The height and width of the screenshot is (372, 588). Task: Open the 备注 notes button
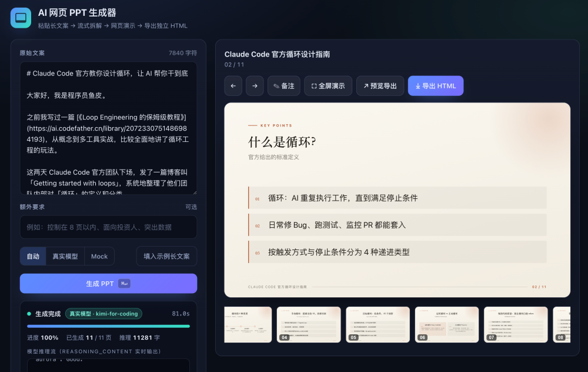[x=284, y=86]
